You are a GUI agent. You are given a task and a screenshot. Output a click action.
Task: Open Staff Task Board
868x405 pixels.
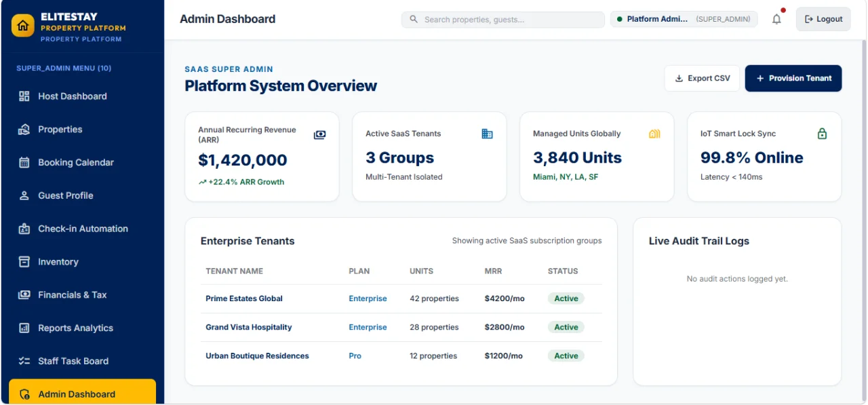click(x=82, y=361)
